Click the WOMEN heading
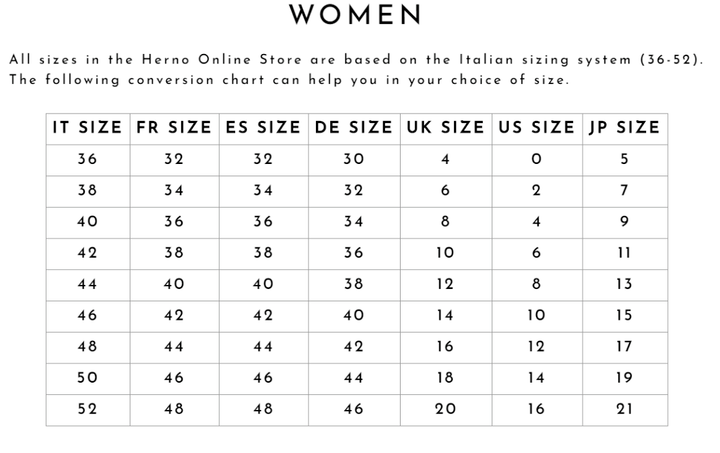This screenshot has height=453, width=720. (x=356, y=15)
